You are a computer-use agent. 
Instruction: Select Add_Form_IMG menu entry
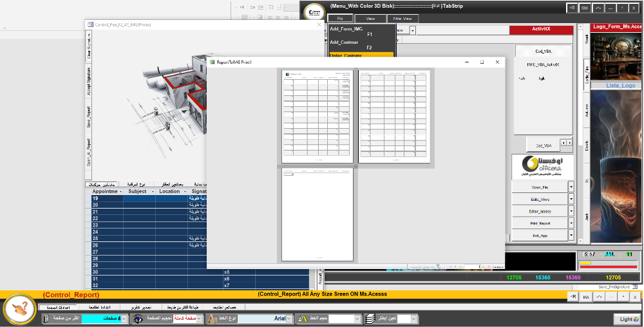pyautogui.click(x=346, y=29)
